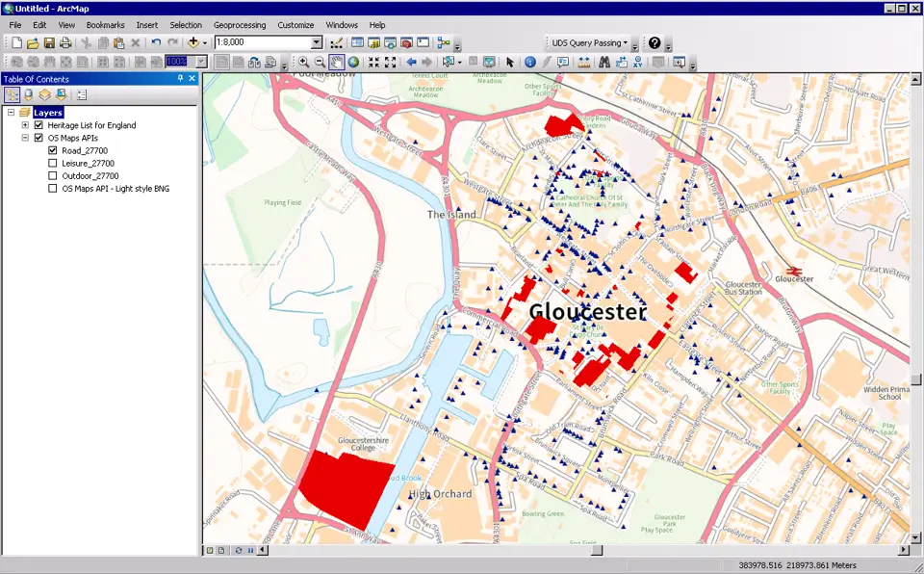924x574 pixels.
Task: Create a new map document
Action: point(16,42)
